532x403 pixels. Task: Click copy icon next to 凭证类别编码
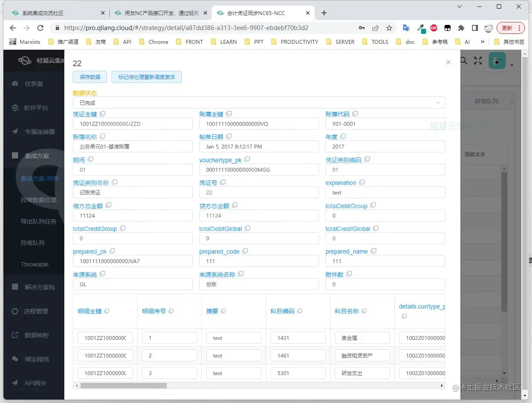pos(367,159)
